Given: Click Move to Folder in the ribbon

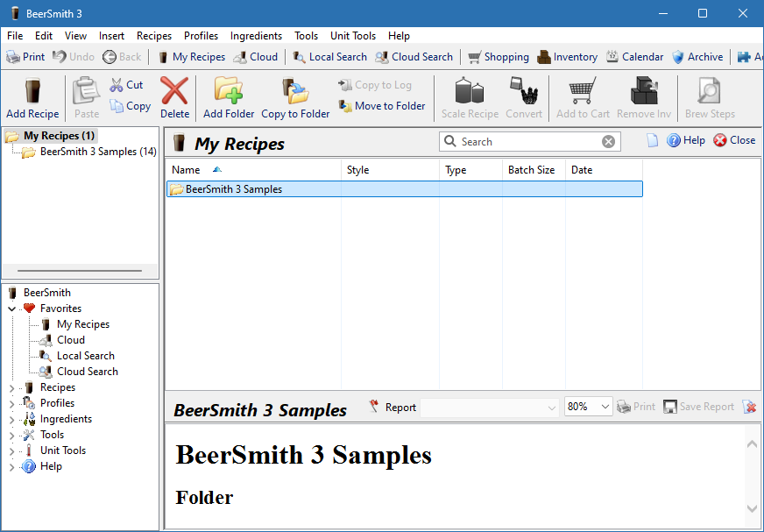Looking at the screenshot, I should (382, 106).
